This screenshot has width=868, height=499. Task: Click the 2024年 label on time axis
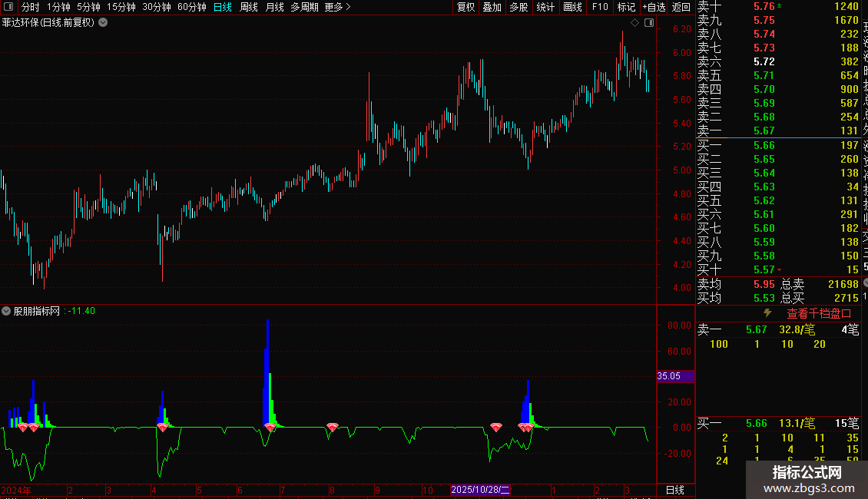pos(16,490)
